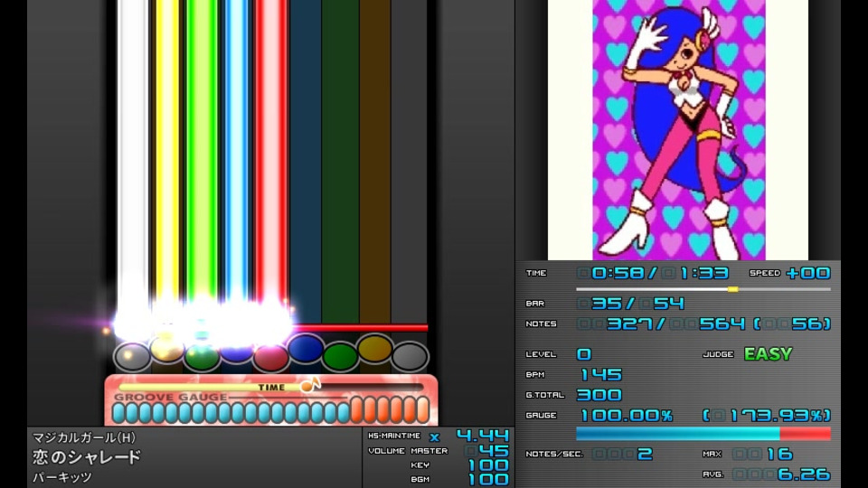Viewport: 868px width, 488px height.
Task: Click the red judgment line above the unlit buttons
Action: coord(360,327)
